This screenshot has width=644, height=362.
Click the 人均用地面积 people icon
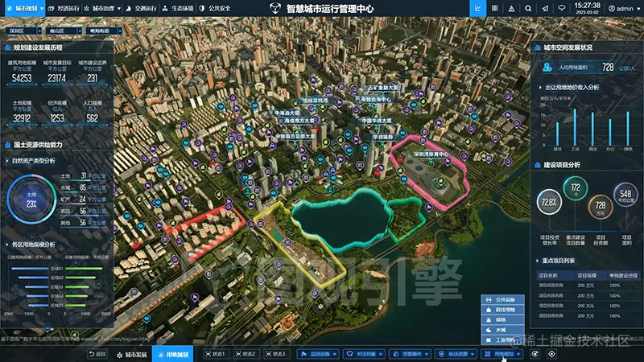547,68
